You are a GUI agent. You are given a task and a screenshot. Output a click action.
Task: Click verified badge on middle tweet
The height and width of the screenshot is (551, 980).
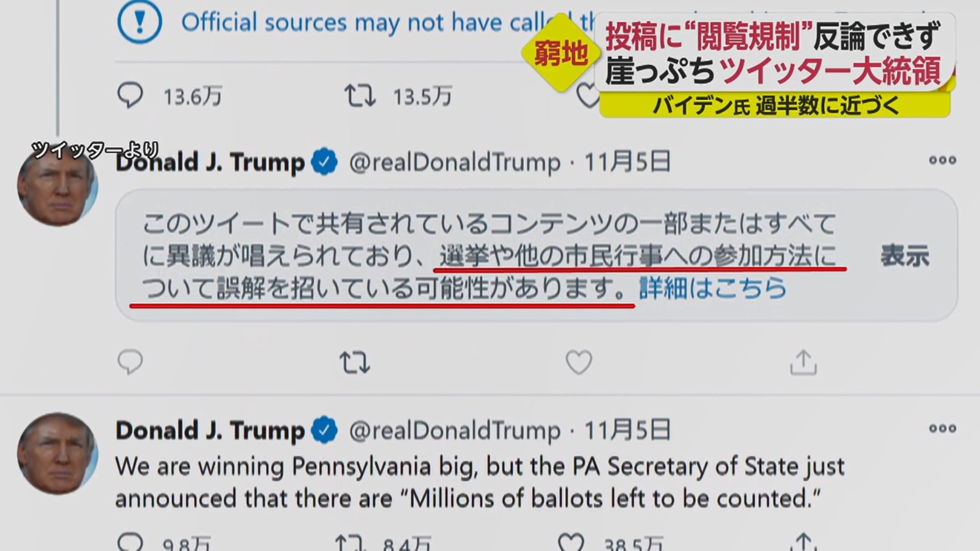(324, 162)
